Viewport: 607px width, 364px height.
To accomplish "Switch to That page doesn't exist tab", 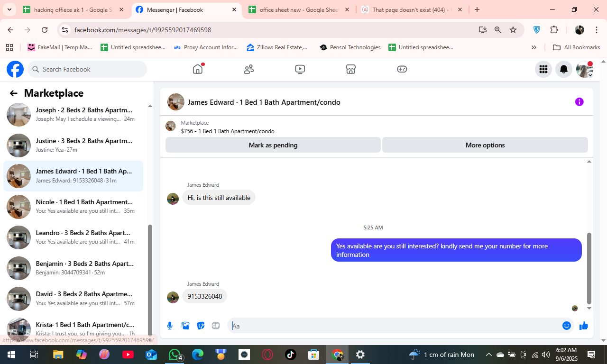I will [411, 9].
